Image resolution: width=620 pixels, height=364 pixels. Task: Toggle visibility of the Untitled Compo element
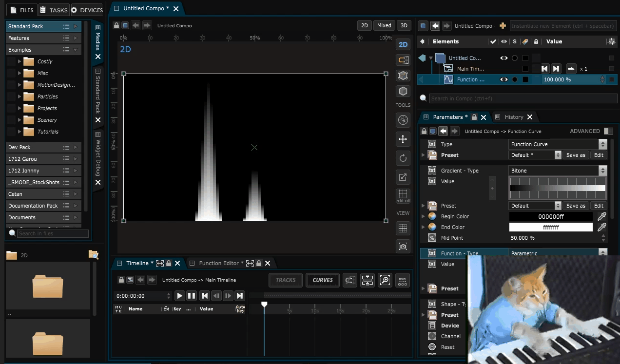[x=504, y=58]
